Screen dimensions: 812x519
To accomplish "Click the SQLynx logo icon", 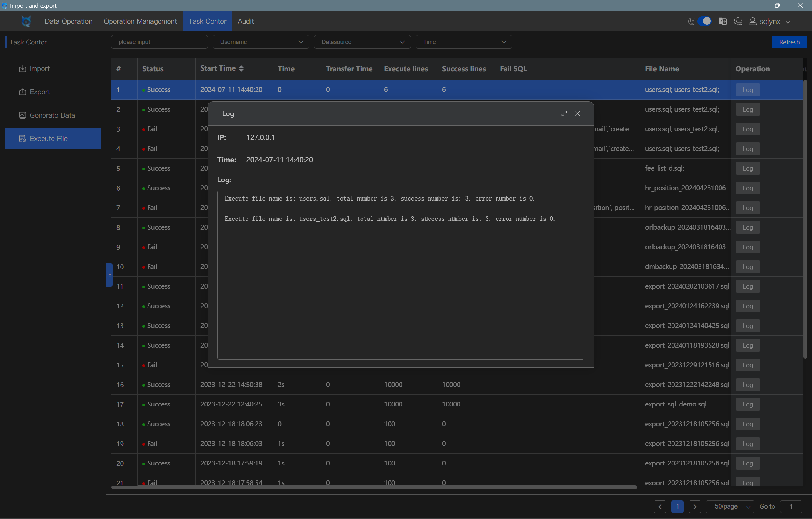I will pyautogui.click(x=26, y=21).
